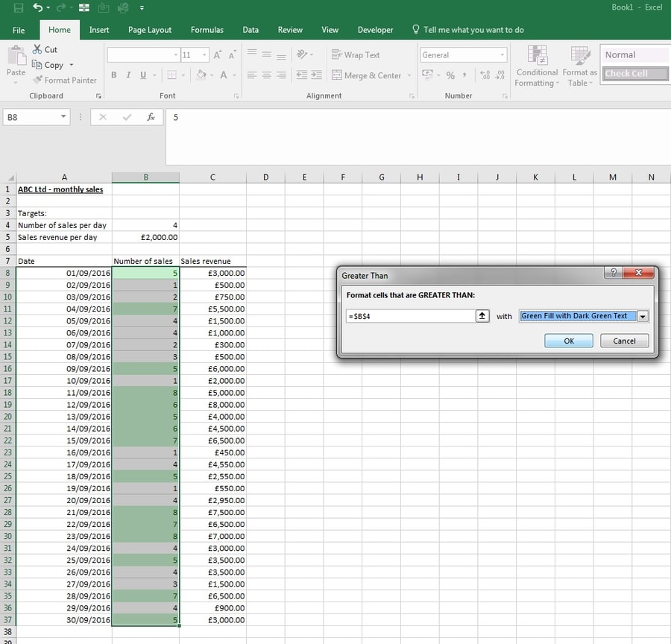The height and width of the screenshot is (644, 671).
Task: Click the Paste clipboard icon
Action: (x=16, y=56)
